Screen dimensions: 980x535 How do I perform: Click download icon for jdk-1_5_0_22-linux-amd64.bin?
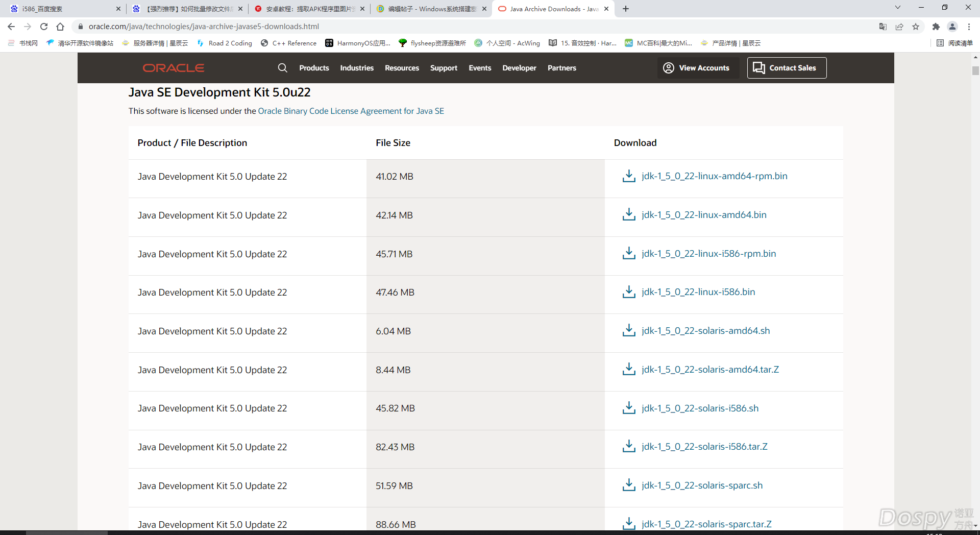629,214
